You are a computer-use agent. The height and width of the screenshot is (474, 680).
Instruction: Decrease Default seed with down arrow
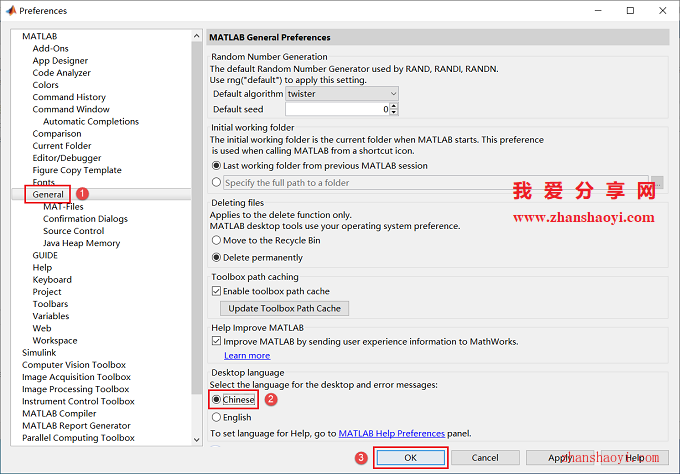click(x=393, y=112)
